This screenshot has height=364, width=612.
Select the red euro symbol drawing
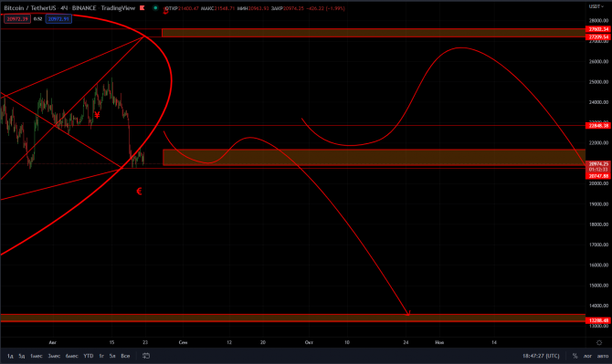139,191
